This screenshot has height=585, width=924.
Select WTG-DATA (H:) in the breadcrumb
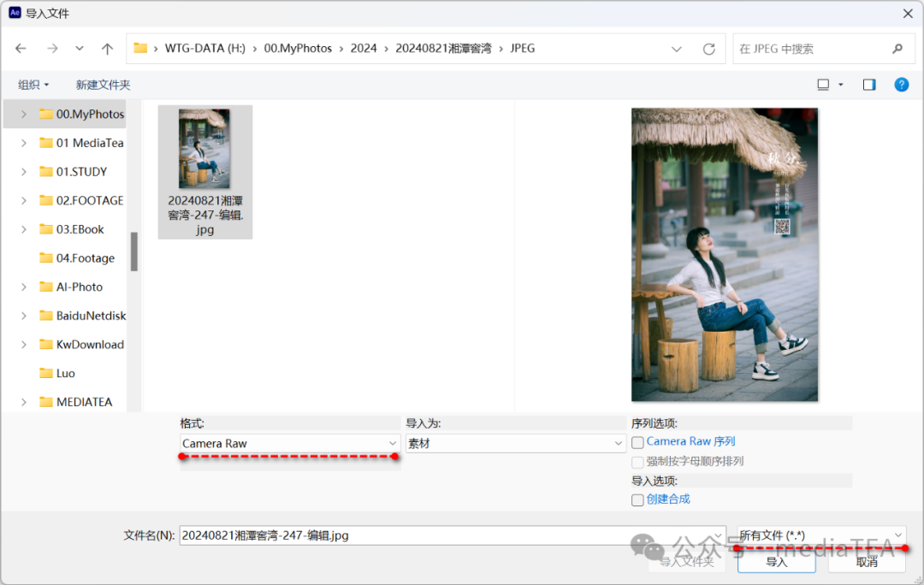205,48
